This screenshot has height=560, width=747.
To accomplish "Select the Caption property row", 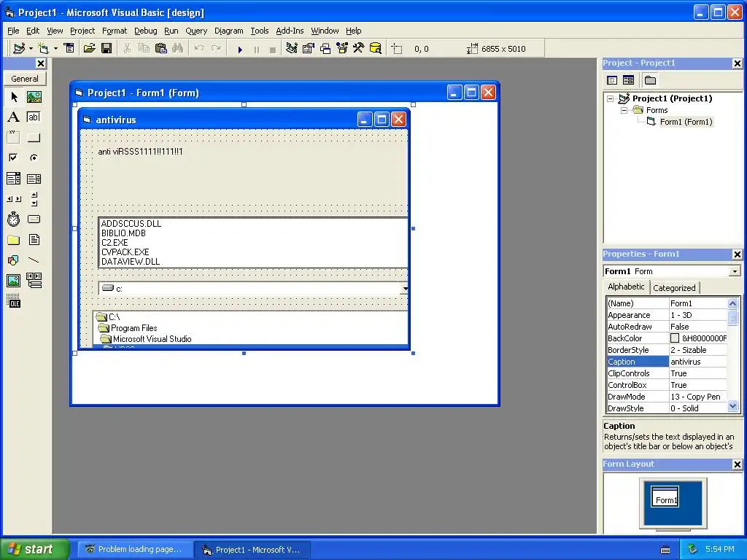I will point(667,362).
